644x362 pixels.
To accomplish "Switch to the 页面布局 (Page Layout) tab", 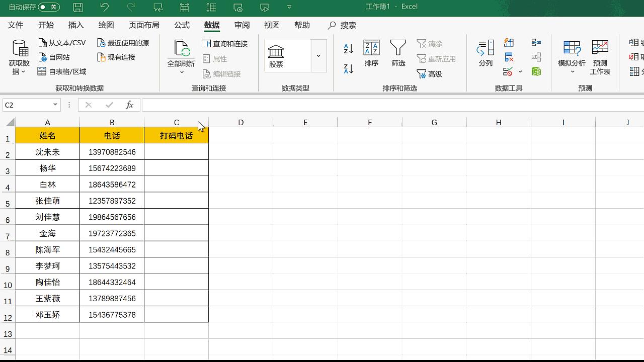I will pos(144,25).
